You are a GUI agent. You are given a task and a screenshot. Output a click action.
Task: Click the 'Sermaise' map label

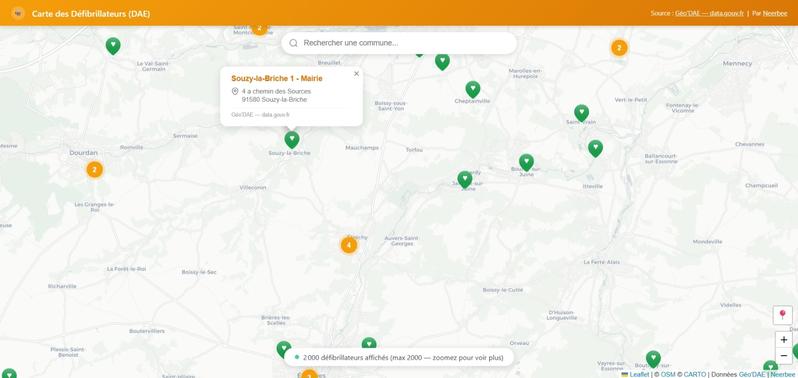[185, 136]
